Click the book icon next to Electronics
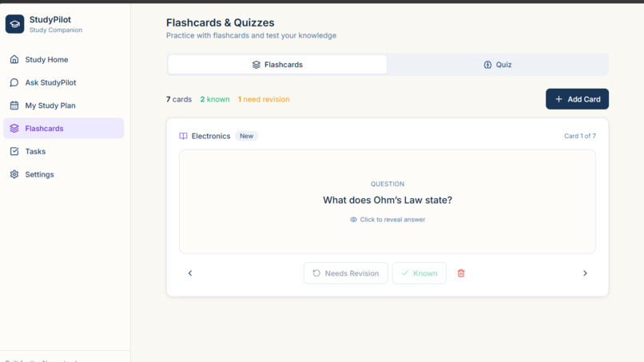 coord(183,136)
